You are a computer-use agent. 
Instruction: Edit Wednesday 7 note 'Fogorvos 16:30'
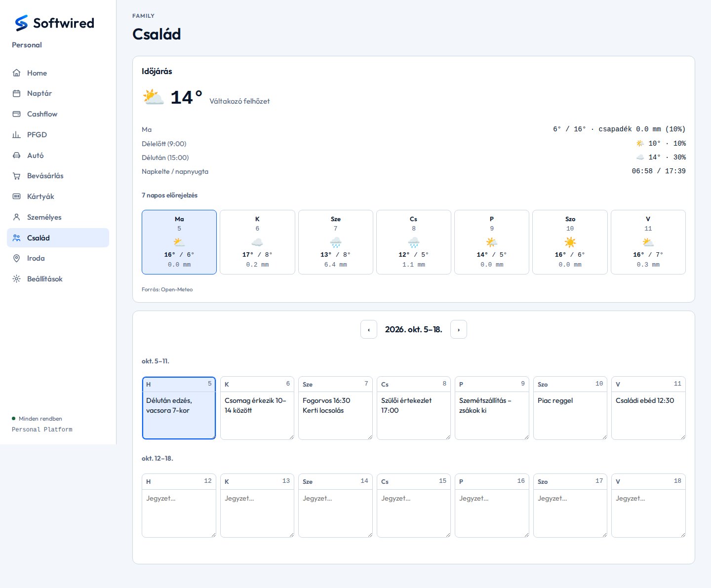336,415
